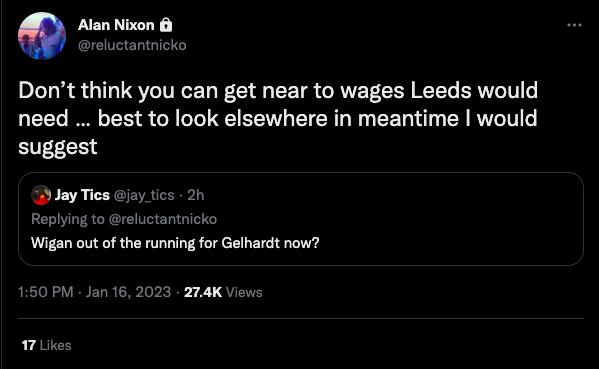Click the 'Replying to @reluctantnicko' mention
Screen dimensions: 599x369
pyautogui.click(x=163, y=219)
